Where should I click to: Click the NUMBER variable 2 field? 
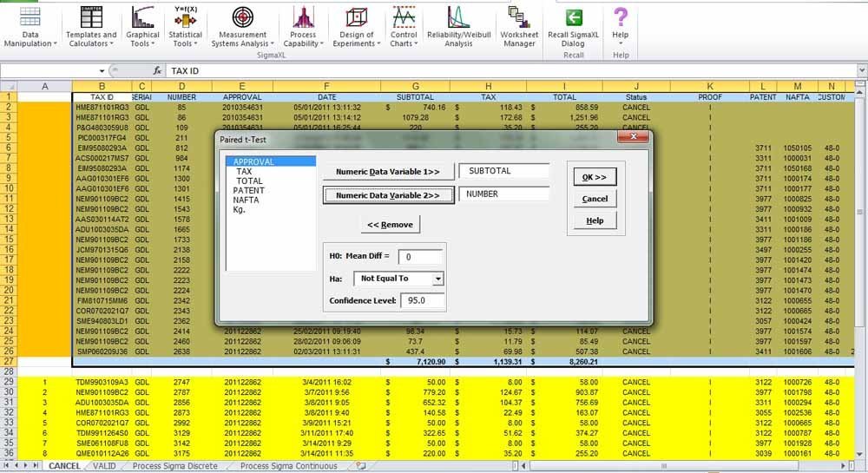pos(503,194)
